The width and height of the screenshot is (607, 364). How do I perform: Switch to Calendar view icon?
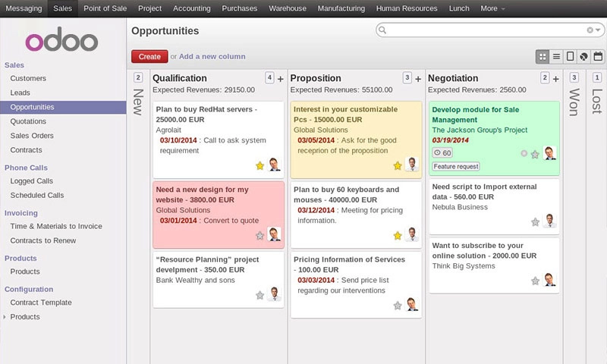click(597, 56)
